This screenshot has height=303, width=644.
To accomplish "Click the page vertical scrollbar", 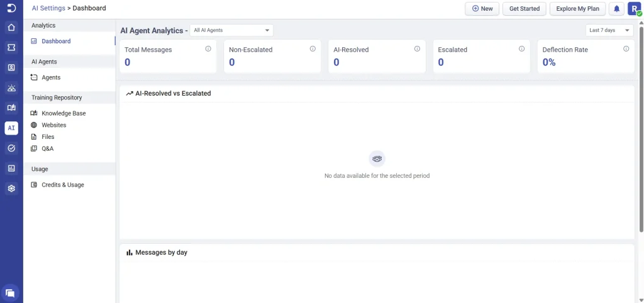I will coord(641,126).
